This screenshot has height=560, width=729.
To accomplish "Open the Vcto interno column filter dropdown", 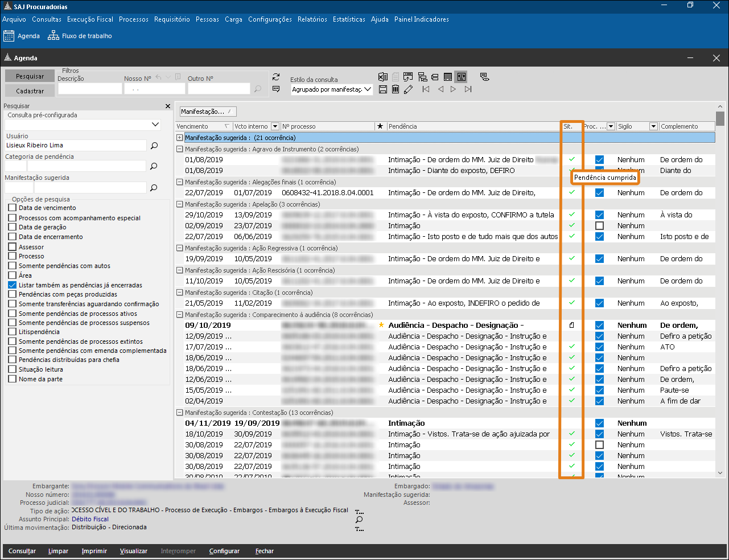I will pos(275,126).
